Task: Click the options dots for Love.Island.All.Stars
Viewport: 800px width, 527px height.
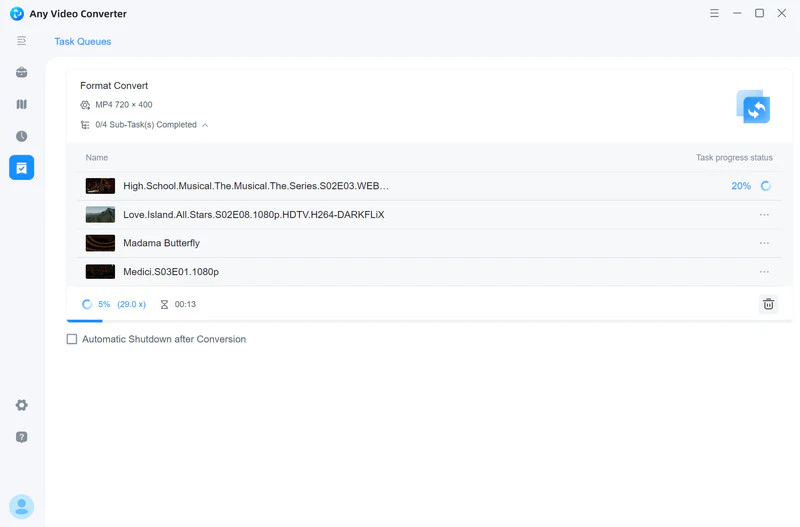Action: point(764,214)
